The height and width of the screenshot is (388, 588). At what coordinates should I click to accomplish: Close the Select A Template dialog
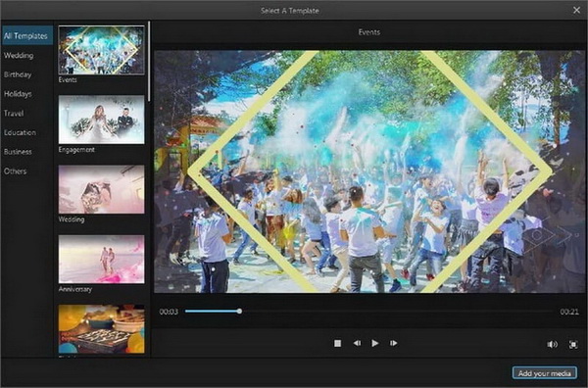577,11
